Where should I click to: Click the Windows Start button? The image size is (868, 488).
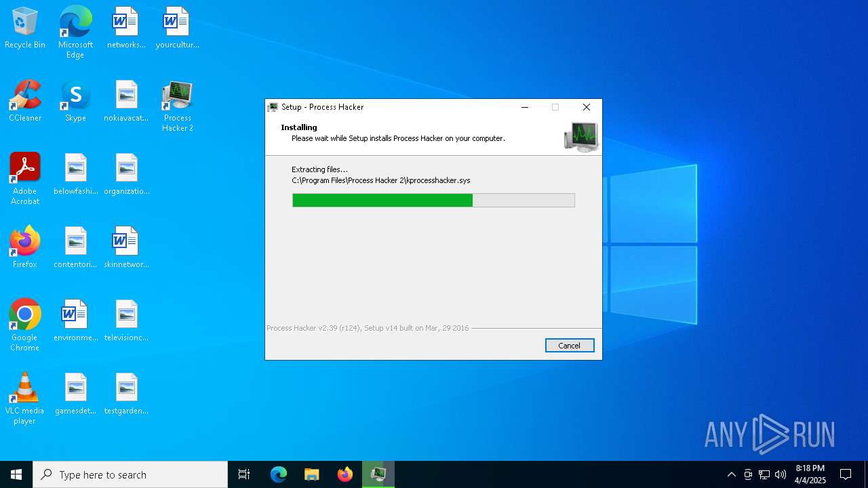16,474
